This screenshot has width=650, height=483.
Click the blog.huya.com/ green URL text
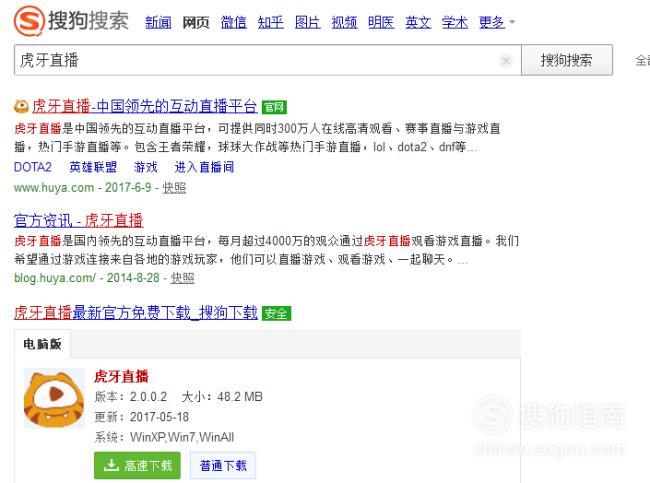pos(55,278)
